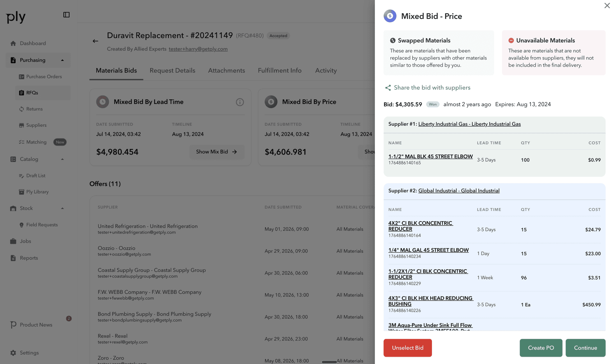Click the Purchase Orders icon
Image resolution: width=612 pixels, height=364 pixels.
click(x=21, y=77)
